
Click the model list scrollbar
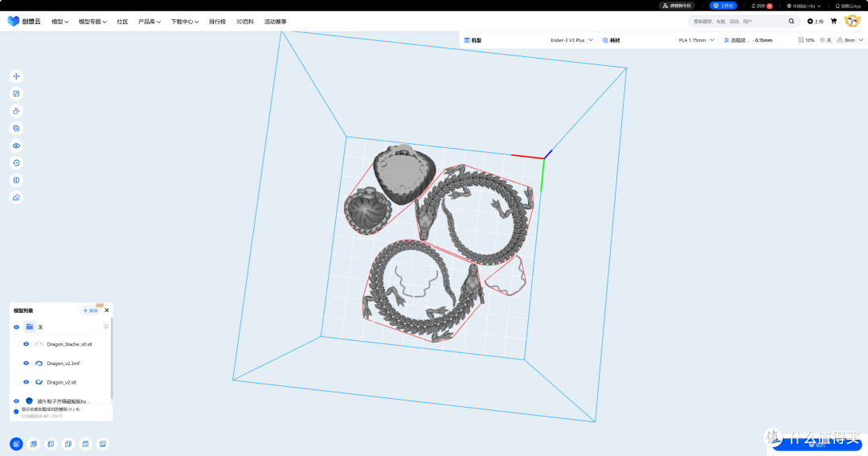[112, 359]
